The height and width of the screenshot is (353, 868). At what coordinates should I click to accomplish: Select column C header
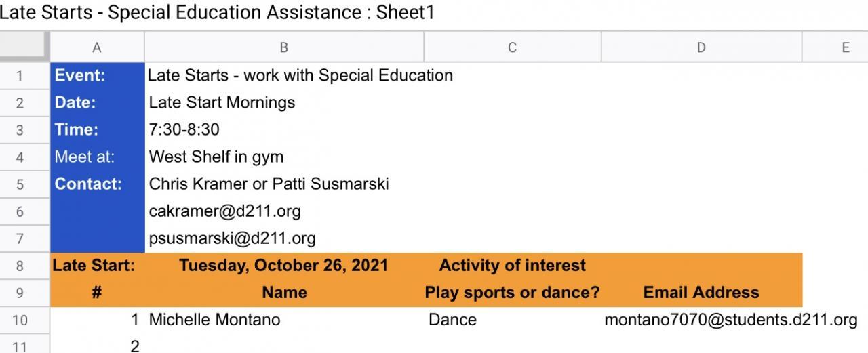pyautogui.click(x=512, y=47)
